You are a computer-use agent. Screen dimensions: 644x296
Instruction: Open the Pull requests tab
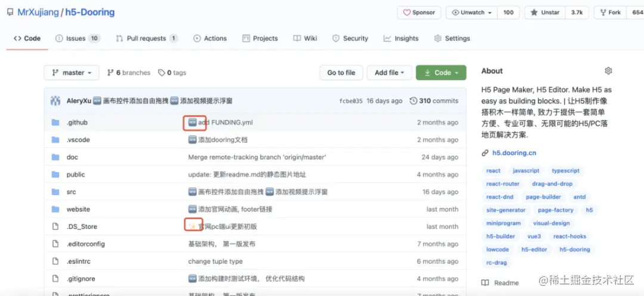coord(147,38)
